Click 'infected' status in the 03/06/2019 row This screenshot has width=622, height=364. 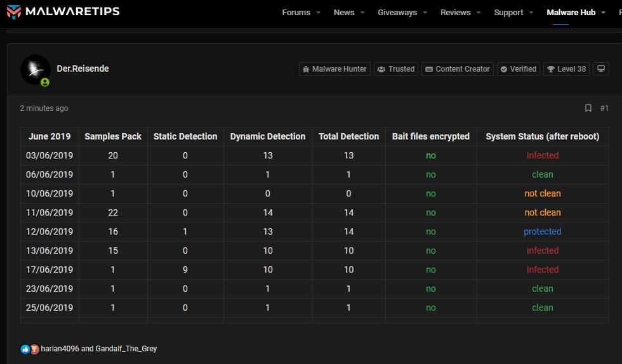tap(543, 155)
